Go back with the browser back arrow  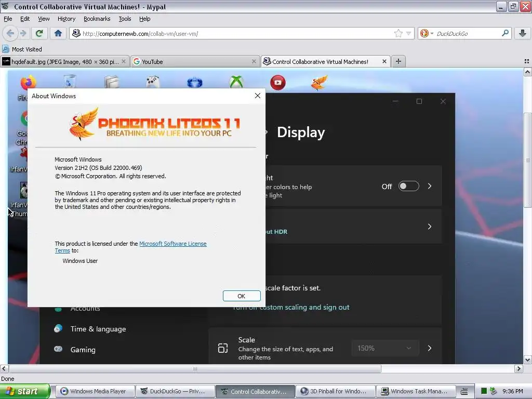click(10, 33)
